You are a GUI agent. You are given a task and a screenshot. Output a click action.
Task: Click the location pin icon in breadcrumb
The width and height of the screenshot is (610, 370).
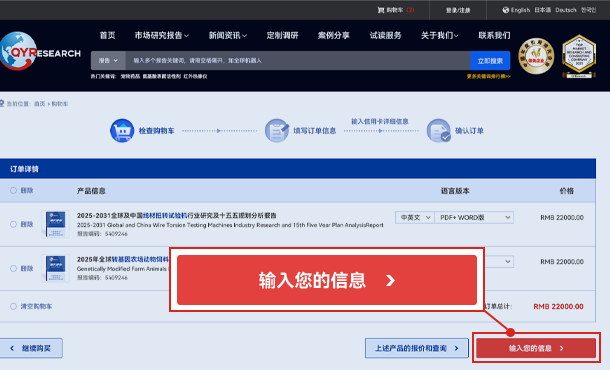point(2,103)
